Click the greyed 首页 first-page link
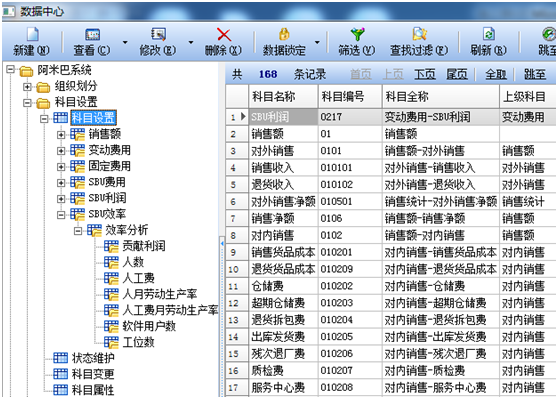This screenshot has height=399, width=558. [361, 74]
